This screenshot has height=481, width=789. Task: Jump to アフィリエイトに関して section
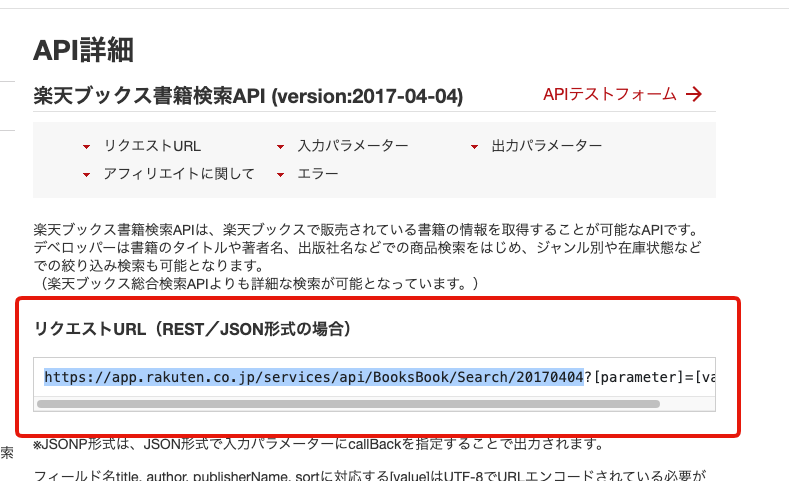click(179, 174)
